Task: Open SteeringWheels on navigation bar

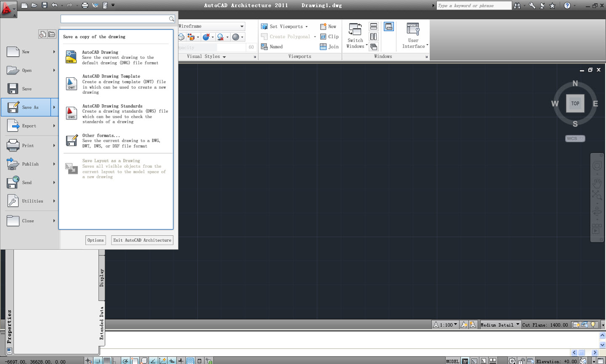Action: tap(597, 165)
